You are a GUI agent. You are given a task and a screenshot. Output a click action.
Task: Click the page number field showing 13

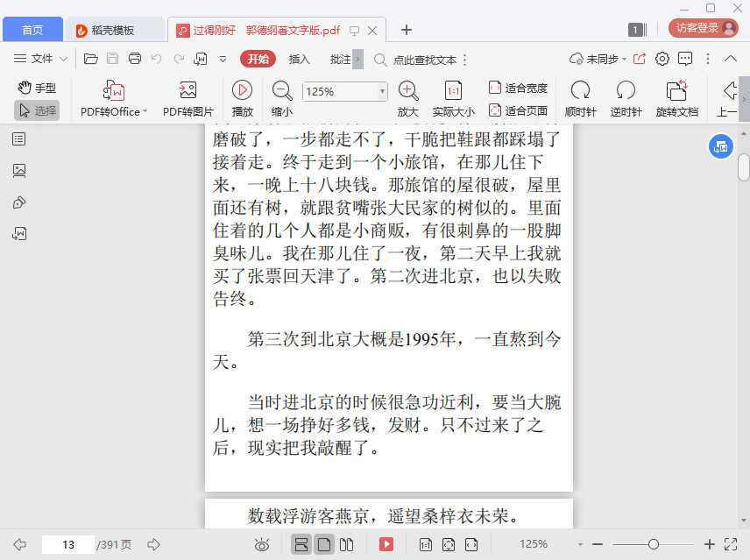[68, 545]
